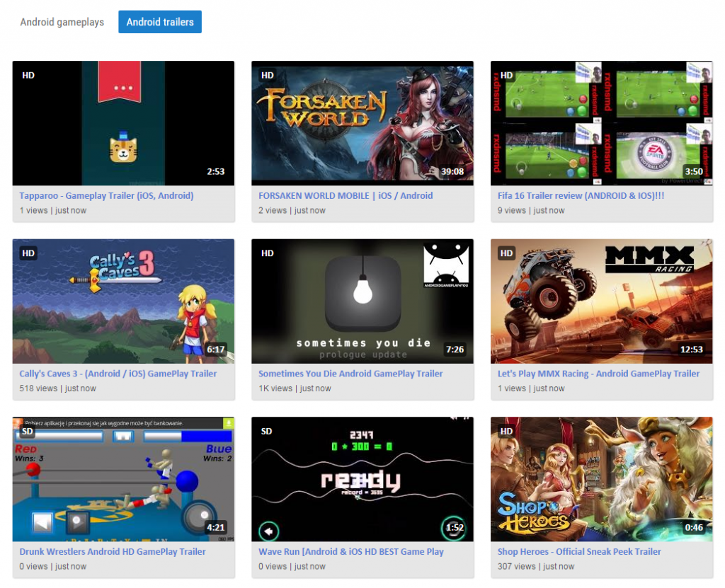Click '2 views | just now' text
The image size is (725, 588).
(292, 210)
